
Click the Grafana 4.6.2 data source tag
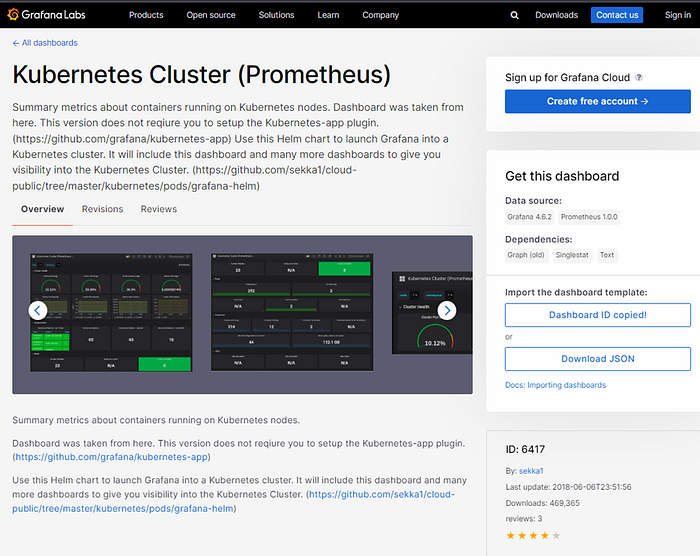(x=529, y=217)
